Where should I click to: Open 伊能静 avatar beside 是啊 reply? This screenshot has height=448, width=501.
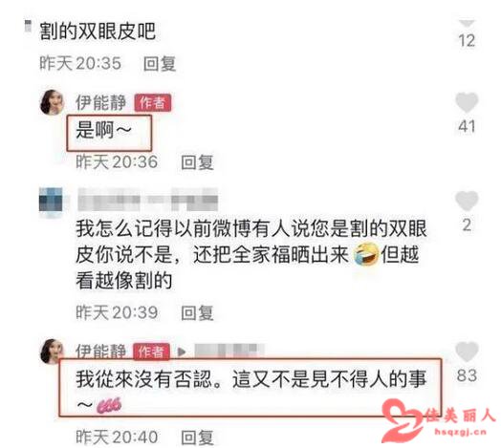tap(52, 102)
